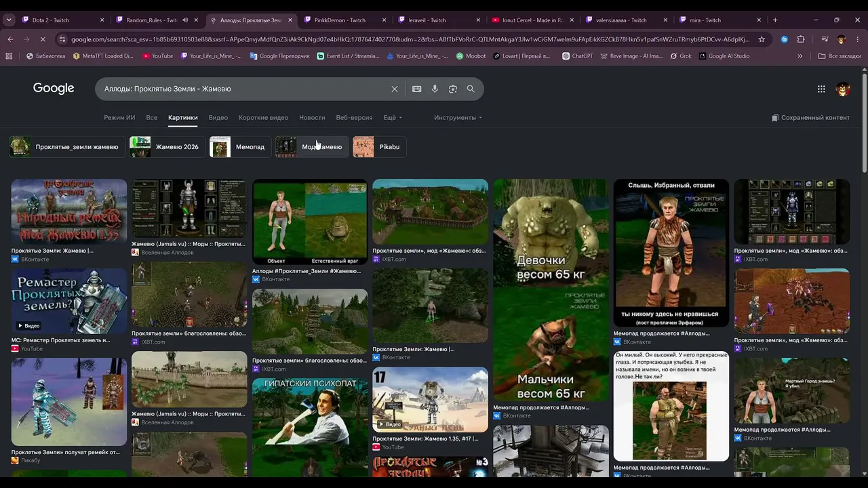Open the Chrome profile avatar in toolbar

(x=842, y=39)
